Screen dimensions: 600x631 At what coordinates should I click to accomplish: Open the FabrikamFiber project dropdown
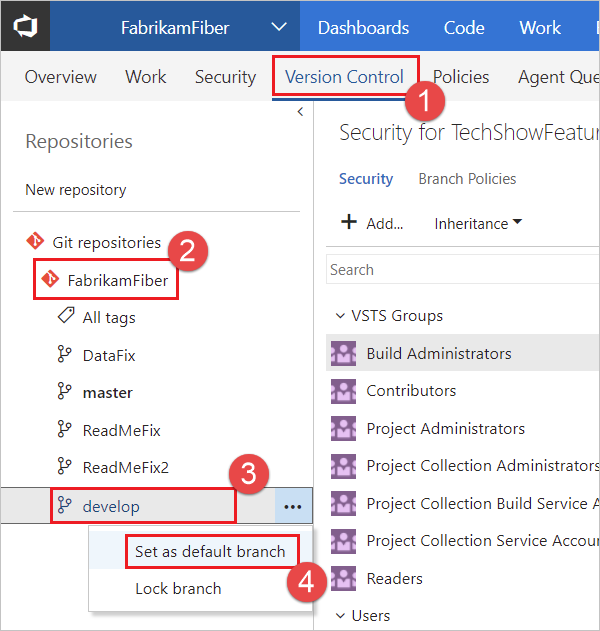coord(280,28)
